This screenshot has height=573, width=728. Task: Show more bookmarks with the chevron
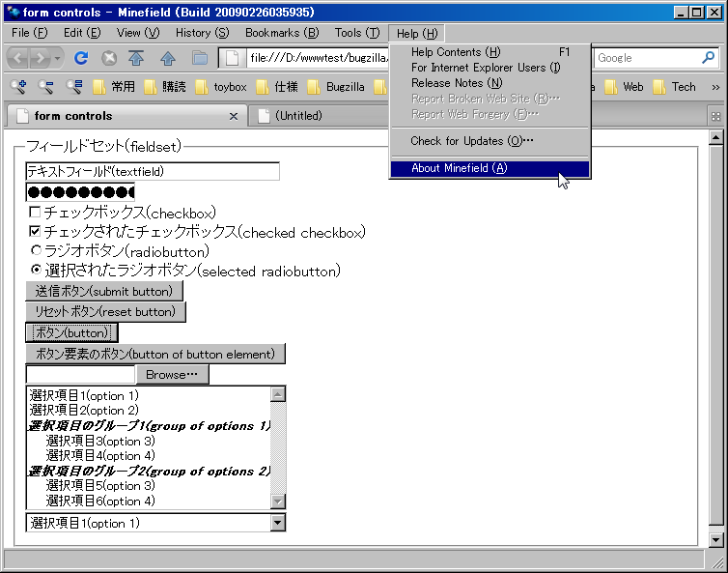(715, 87)
